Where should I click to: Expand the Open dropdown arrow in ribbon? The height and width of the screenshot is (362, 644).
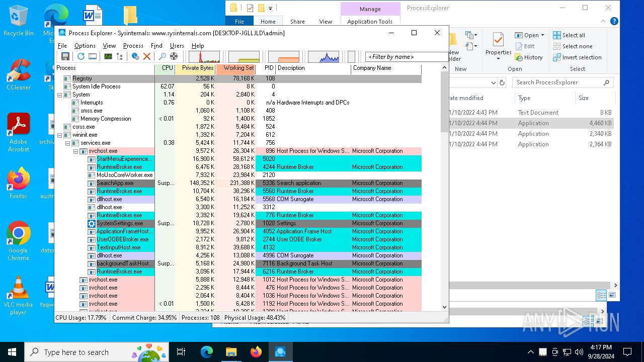click(542, 35)
